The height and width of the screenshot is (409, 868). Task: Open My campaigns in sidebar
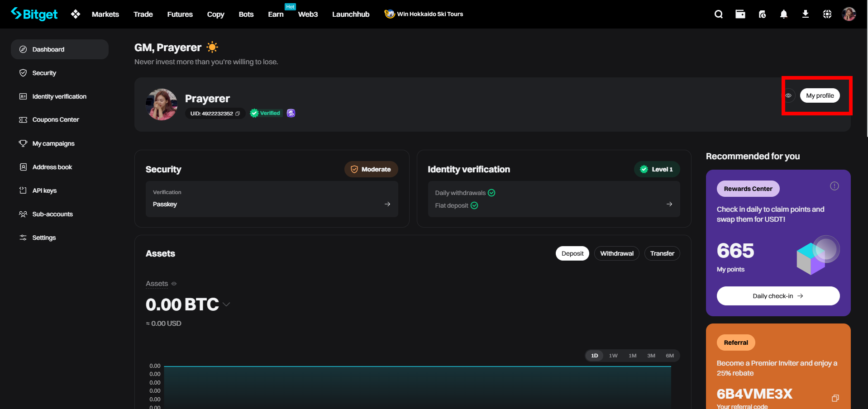coord(60,143)
